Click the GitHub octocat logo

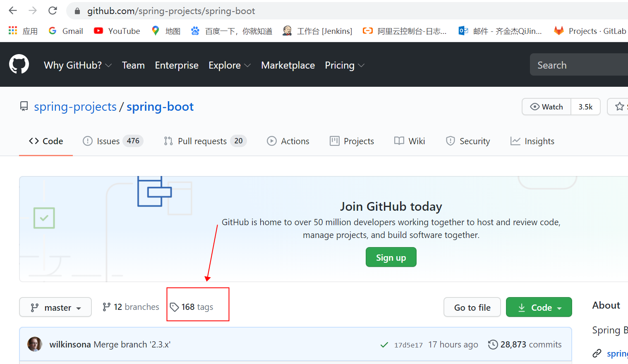(19, 64)
